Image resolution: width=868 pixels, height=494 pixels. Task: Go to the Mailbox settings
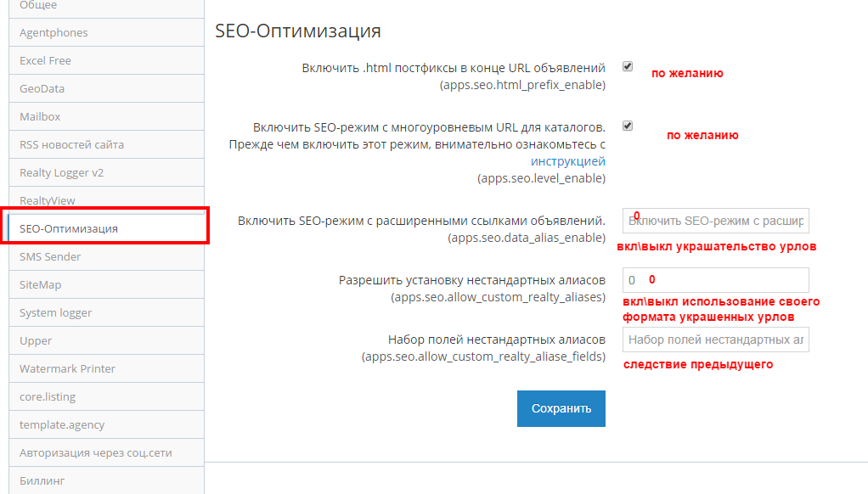pyautogui.click(x=106, y=117)
